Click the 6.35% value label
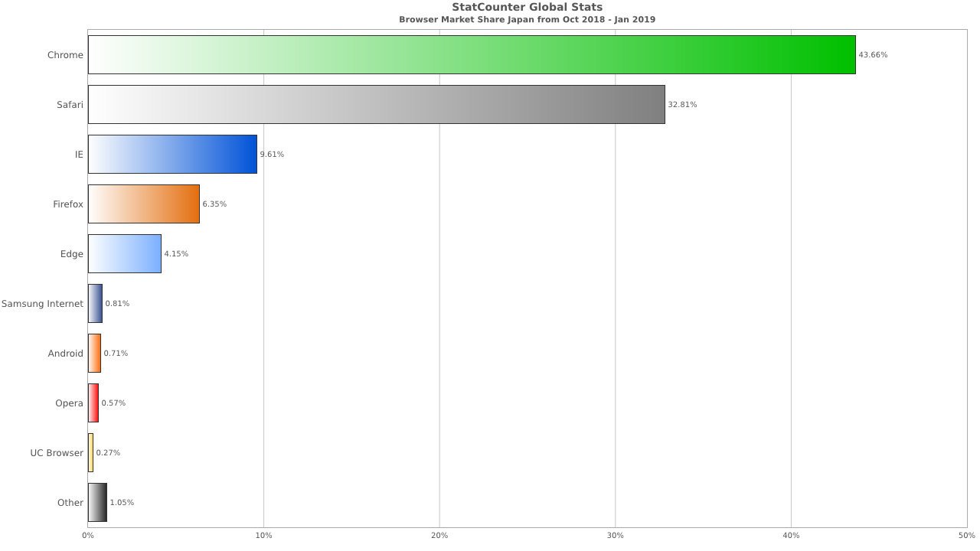The image size is (980, 551). click(x=214, y=204)
